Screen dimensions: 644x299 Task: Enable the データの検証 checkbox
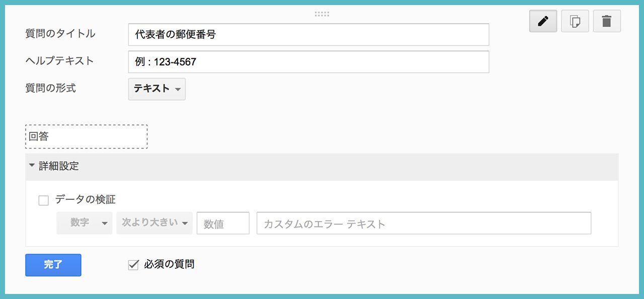point(44,200)
